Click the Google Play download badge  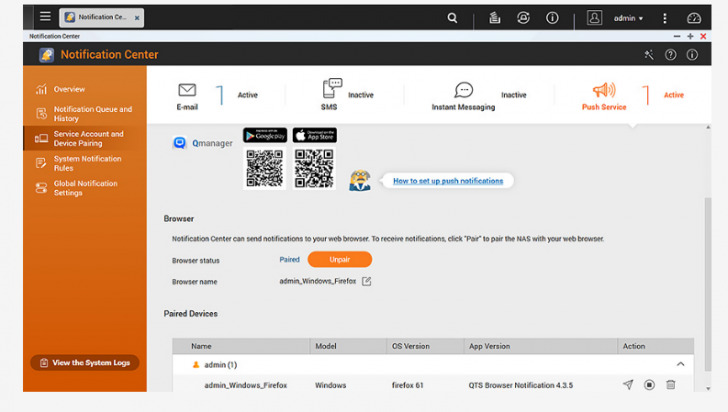click(x=264, y=135)
